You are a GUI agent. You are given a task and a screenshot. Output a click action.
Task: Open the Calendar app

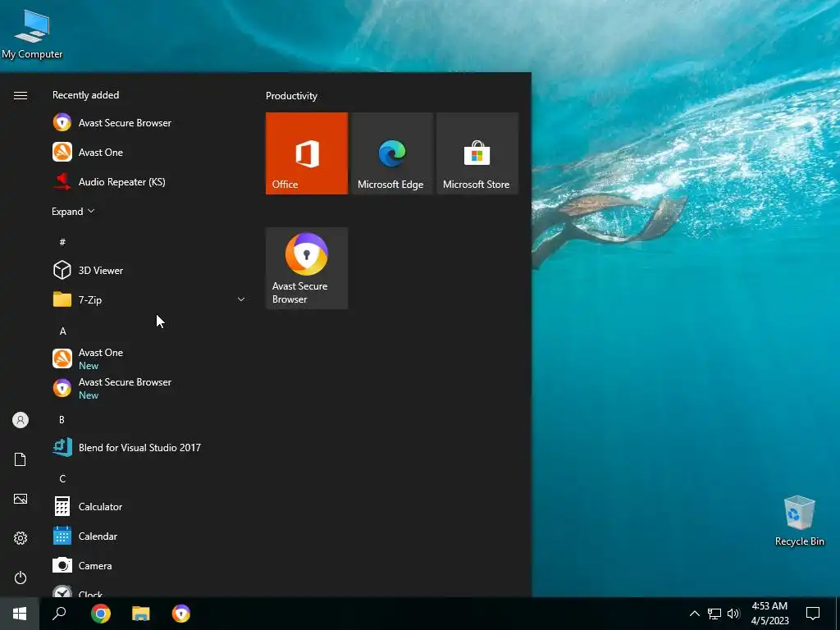(148, 536)
